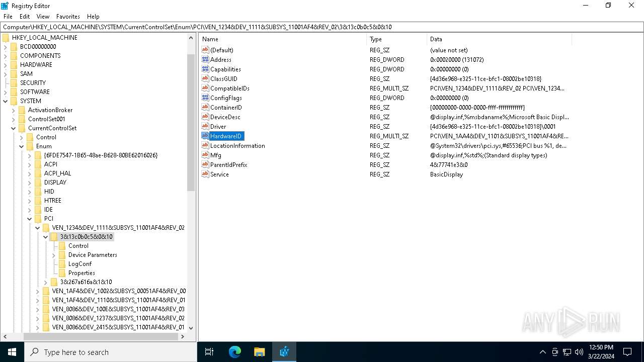Click the HKEY_LOCAL_MACHINE folder icon
This screenshot has width=644, height=362.
[6, 37]
